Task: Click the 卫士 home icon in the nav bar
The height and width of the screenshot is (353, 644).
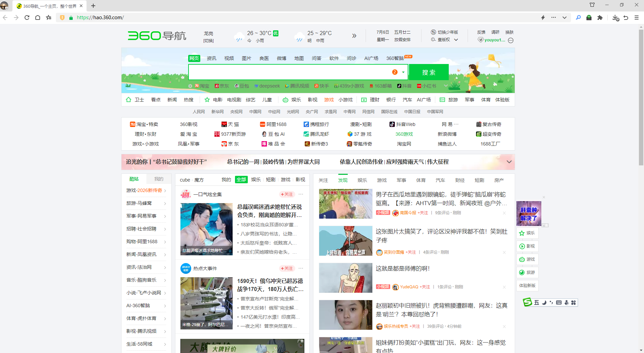Action: point(129,100)
